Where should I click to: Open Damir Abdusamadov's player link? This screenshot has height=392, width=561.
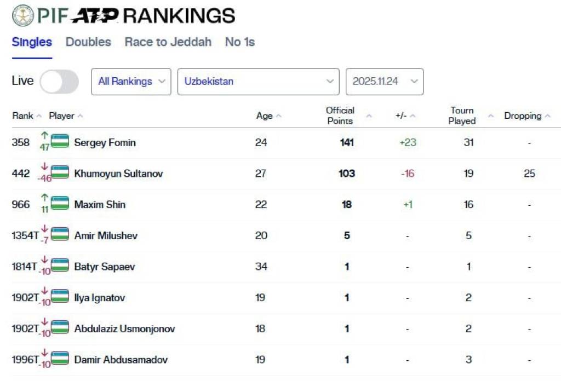pos(121,360)
